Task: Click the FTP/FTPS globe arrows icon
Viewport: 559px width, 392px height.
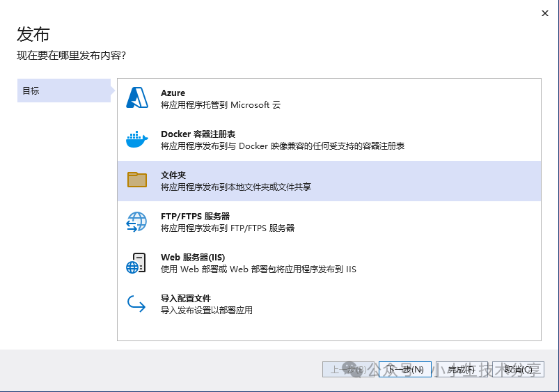Action: tap(136, 221)
